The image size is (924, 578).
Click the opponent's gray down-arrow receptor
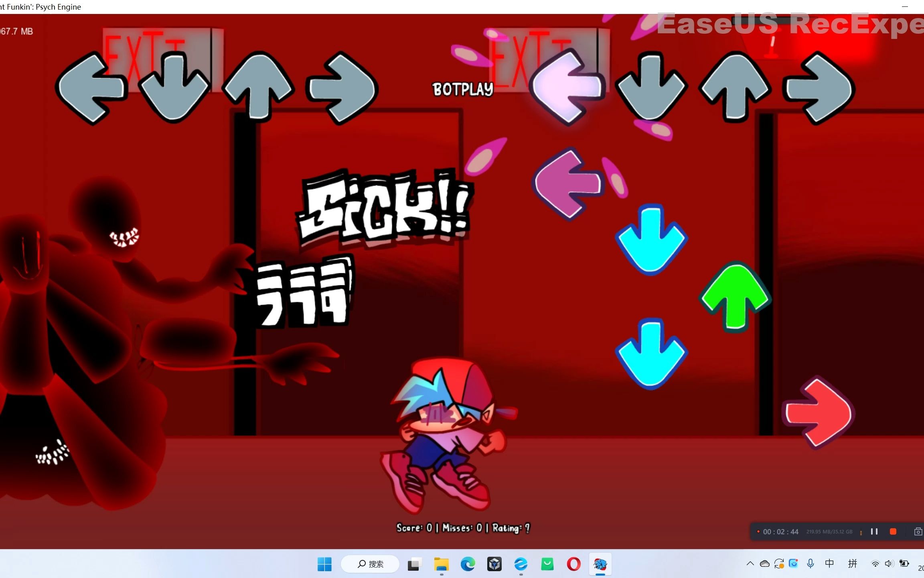(x=174, y=88)
